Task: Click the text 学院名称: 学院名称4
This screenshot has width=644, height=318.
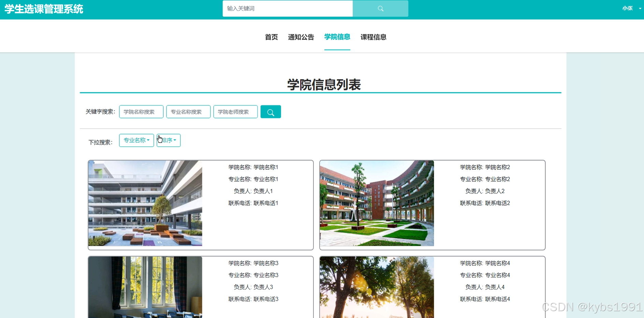Action: pos(485,263)
